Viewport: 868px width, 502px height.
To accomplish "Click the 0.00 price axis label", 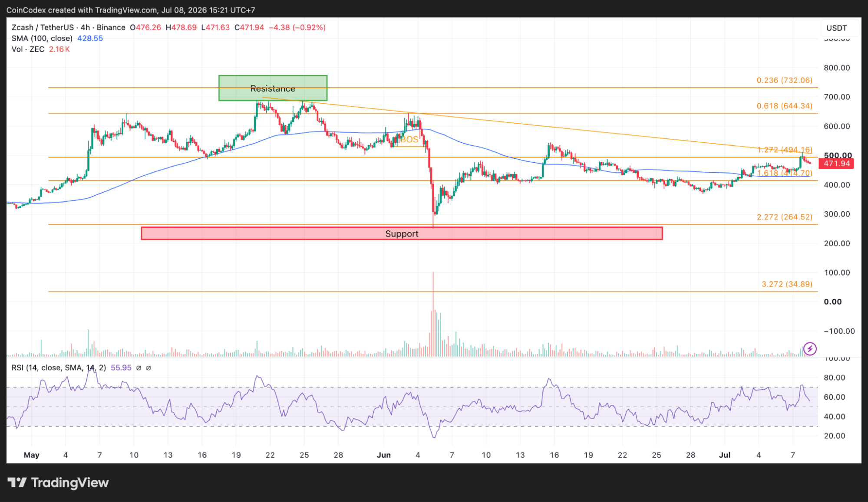I will pyautogui.click(x=832, y=302).
